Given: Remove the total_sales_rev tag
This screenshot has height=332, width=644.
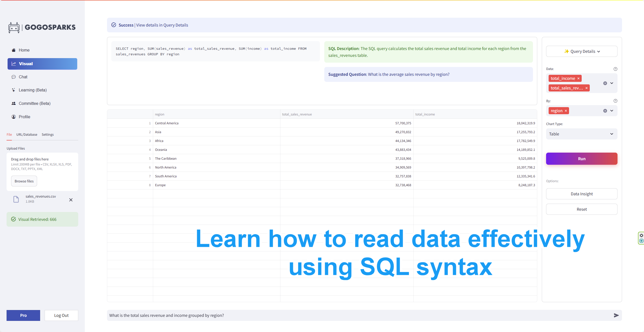Looking at the screenshot, I should [586, 88].
